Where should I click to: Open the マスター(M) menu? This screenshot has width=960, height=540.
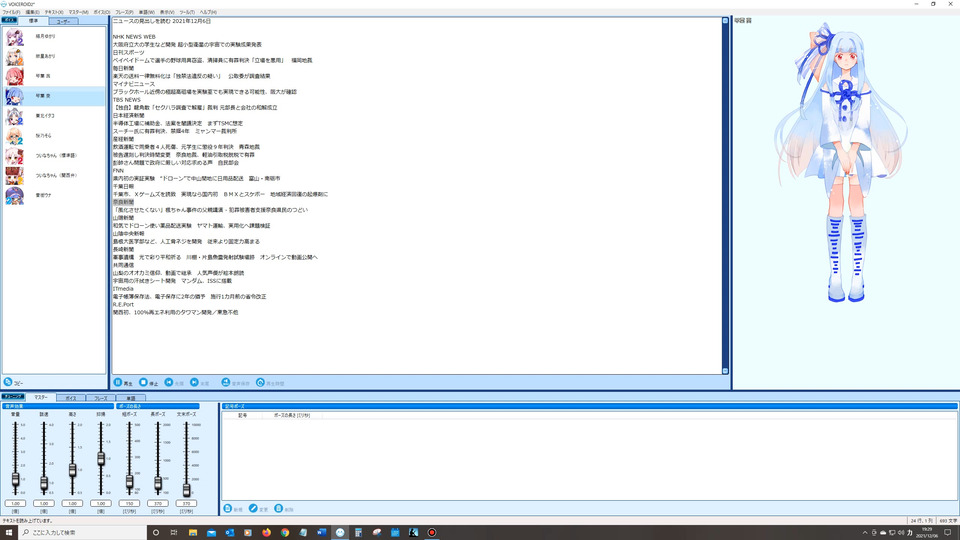(x=78, y=12)
